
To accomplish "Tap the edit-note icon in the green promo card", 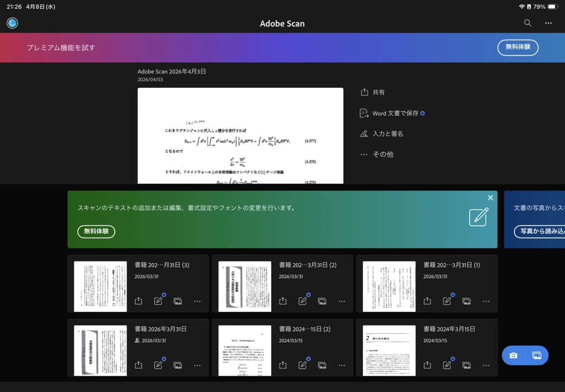I will click(x=478, y=217).
